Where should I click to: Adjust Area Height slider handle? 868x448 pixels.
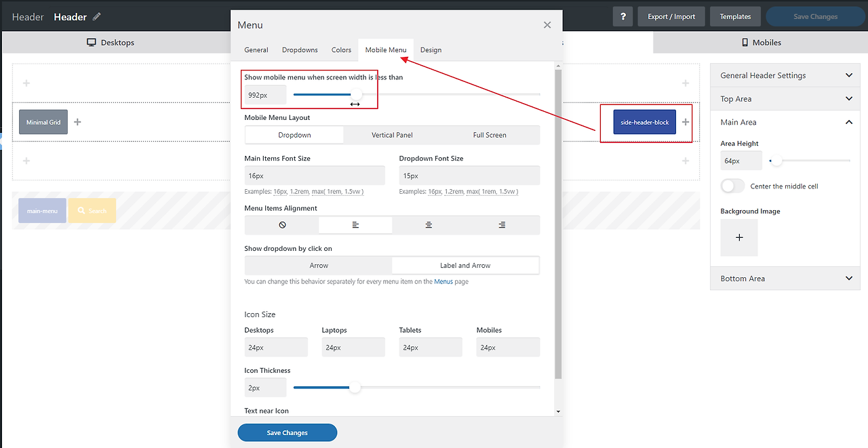tap(777, 161)
